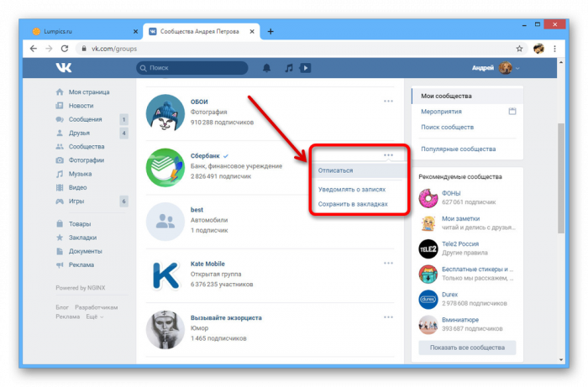The height and width of the screenshot is (387, 588).
Task: Choose Уведомлять о записях option
Action: point(352,190)
